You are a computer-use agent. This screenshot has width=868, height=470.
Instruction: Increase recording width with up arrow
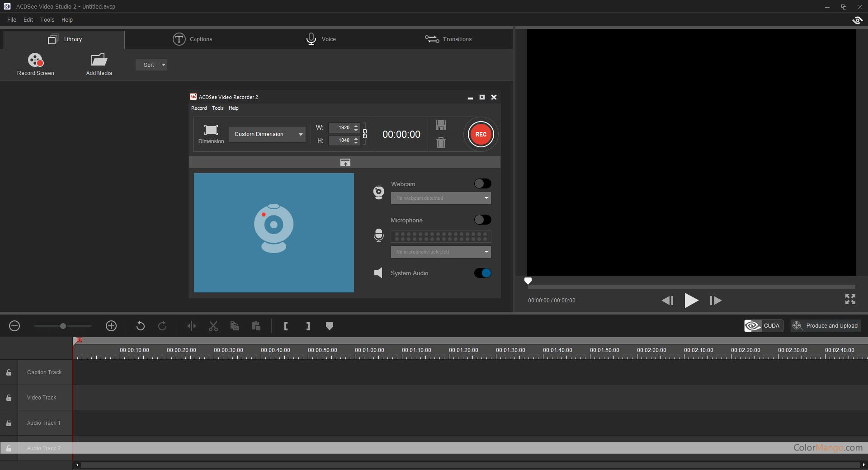click(x=356, y=125)
